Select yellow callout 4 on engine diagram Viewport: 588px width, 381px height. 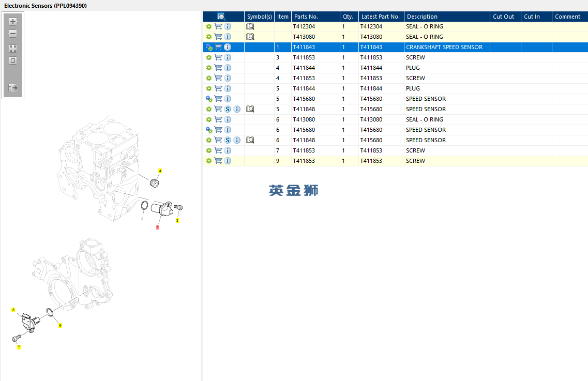pyautogui.click(x=160, y=171)
